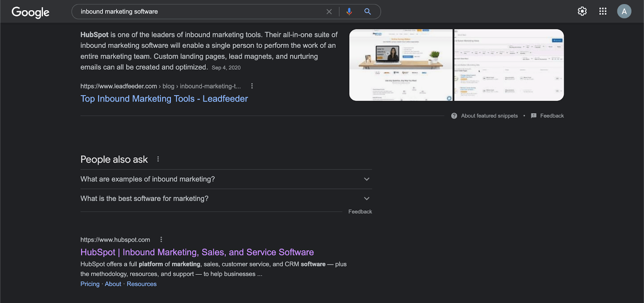Open the HubSpot Inbound Marketing result link
Screen dimensions: 644x303
point(197,252)
